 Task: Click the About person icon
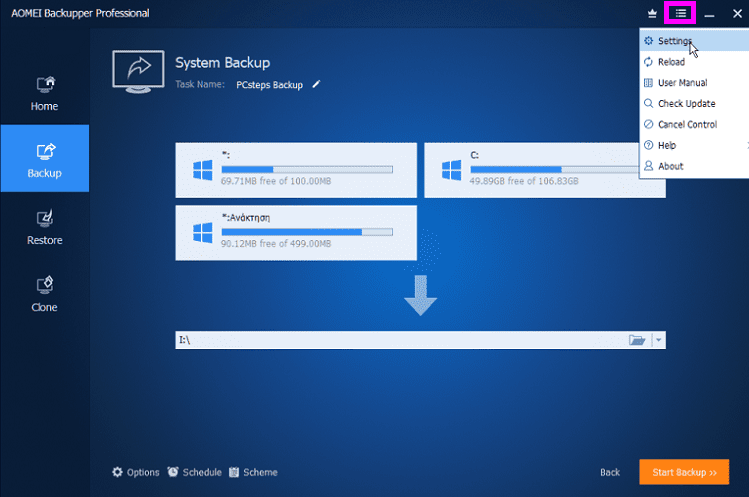point(648,166)
